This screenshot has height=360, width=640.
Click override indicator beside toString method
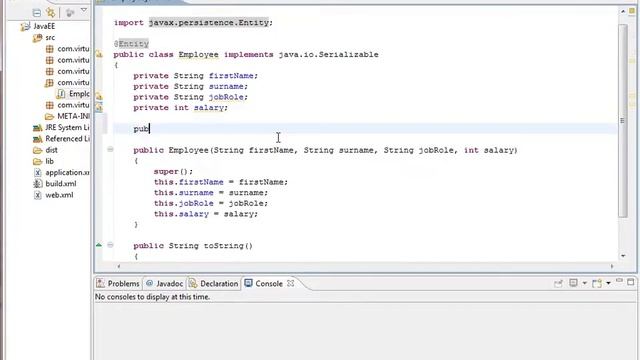99,245
